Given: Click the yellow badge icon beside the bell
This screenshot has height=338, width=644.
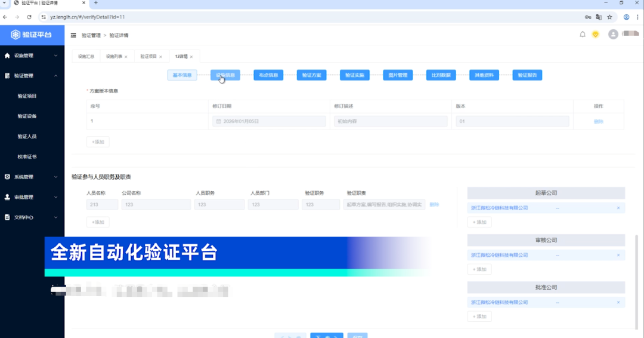Looking at the screenshot, I should coord(595,35).
